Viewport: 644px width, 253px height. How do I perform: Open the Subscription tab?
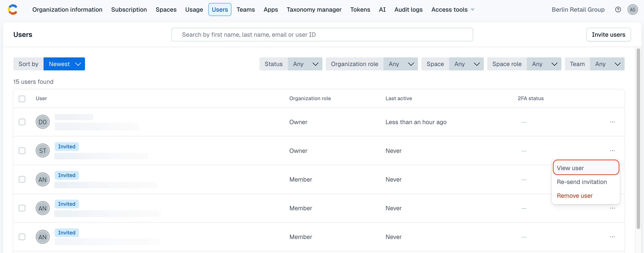click(129, 9)
